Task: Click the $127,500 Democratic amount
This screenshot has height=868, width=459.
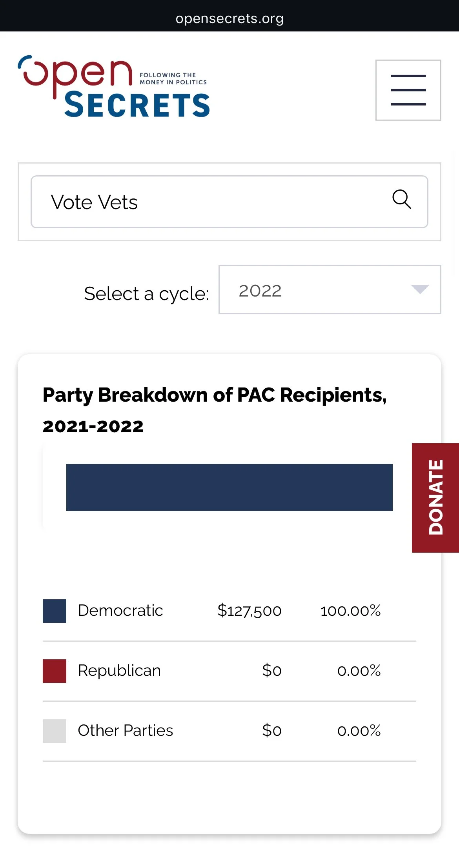Action: coord(250,611)
